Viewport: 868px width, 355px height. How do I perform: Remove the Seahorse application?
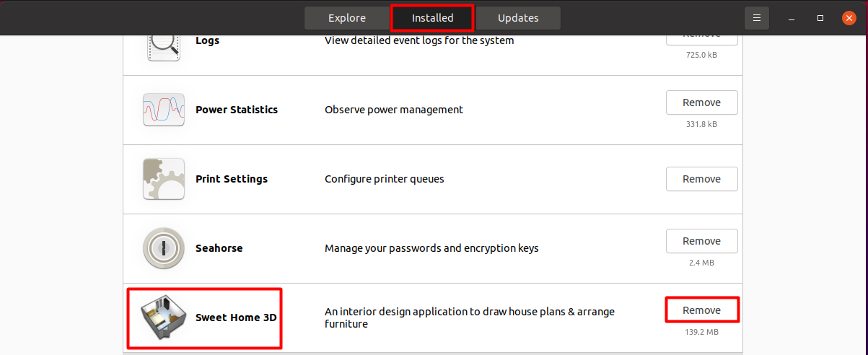(702, 241)
